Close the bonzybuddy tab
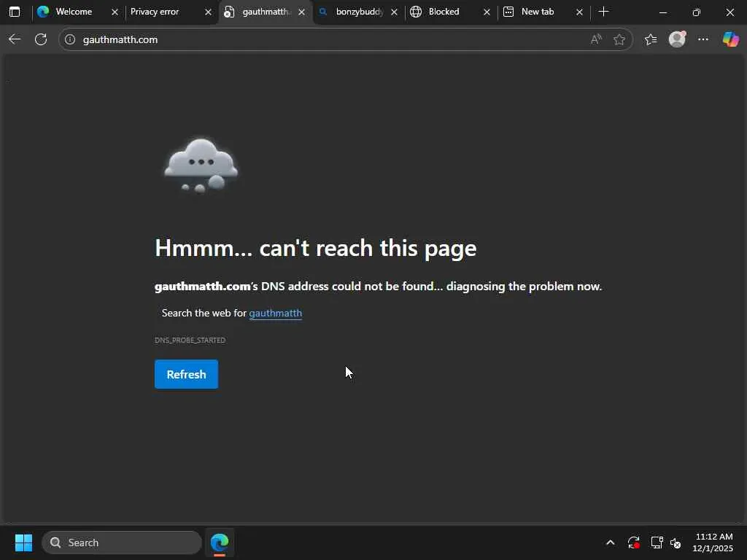This screenshot has width=747, height=560. (394, 12)
